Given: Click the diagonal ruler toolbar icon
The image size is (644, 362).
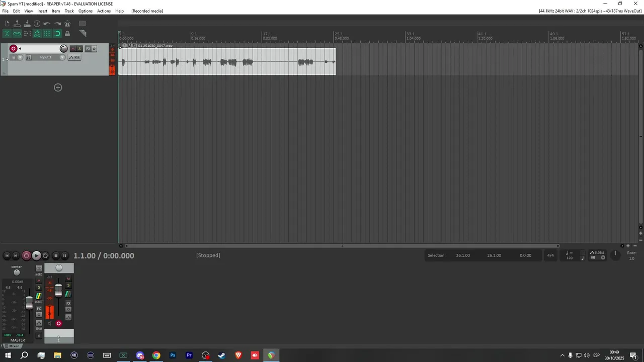Looking at the screenshot, I should pos(83,34).
